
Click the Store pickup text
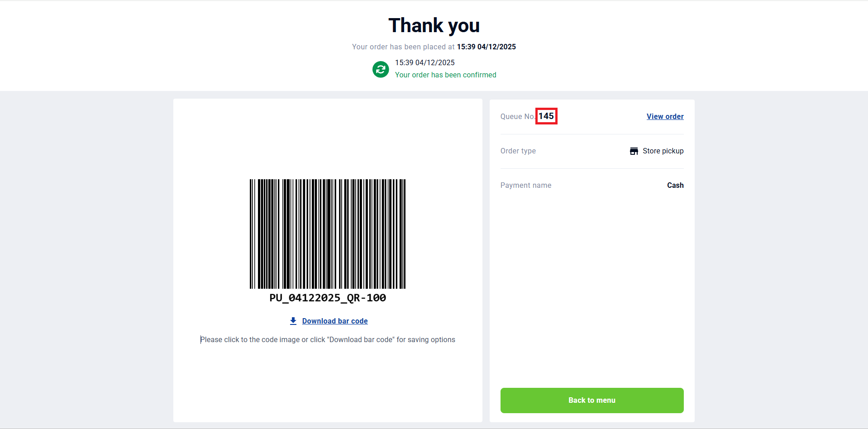663,151
